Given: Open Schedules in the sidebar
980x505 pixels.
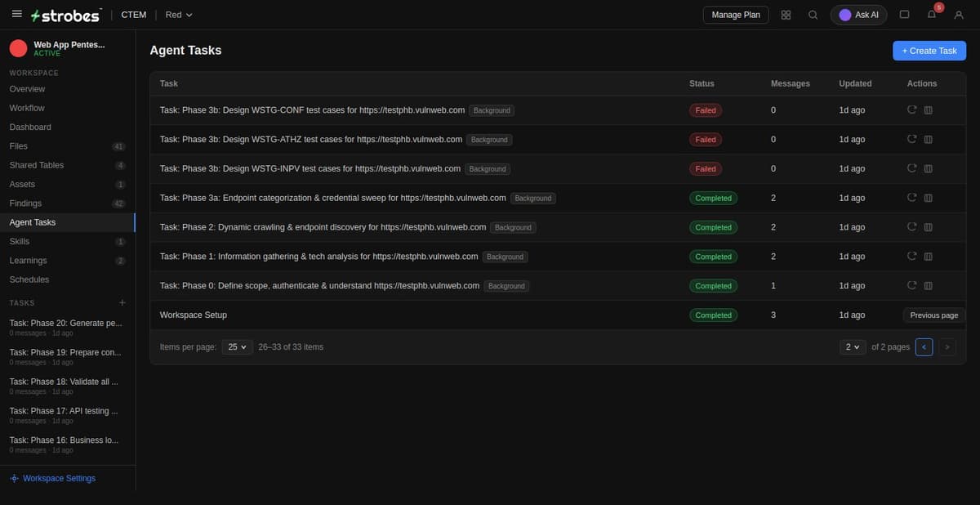Looking at the screenshot, I should coord(68,279).
